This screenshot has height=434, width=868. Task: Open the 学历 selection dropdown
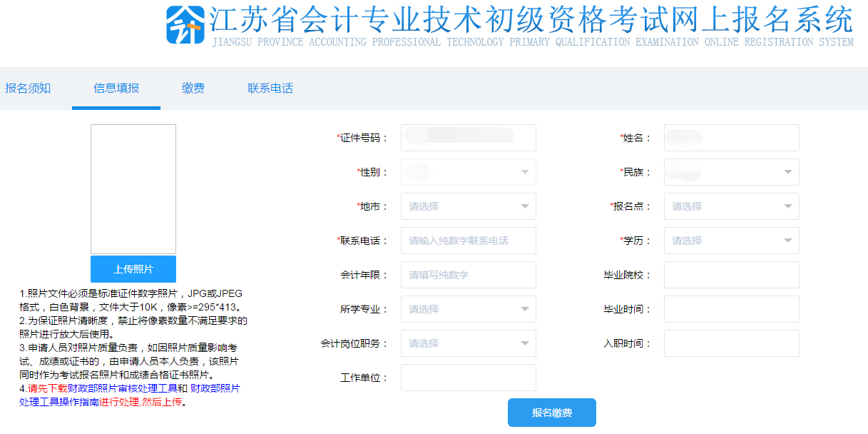click(731, 241)
